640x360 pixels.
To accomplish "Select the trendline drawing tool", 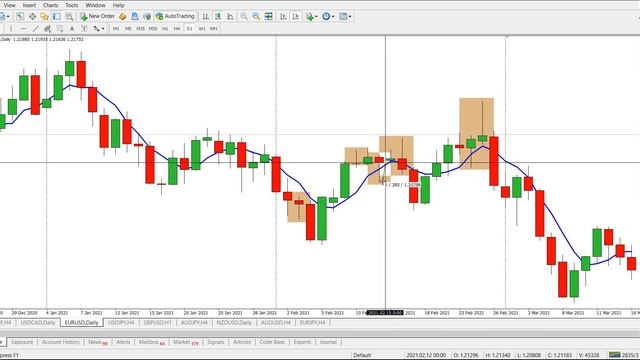I will pos(36,29).
